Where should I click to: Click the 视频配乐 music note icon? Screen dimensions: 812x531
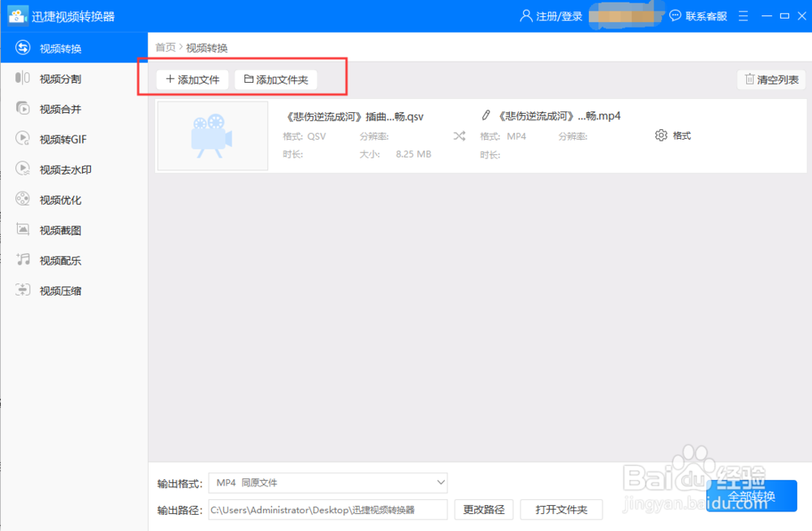pos(22,260)
